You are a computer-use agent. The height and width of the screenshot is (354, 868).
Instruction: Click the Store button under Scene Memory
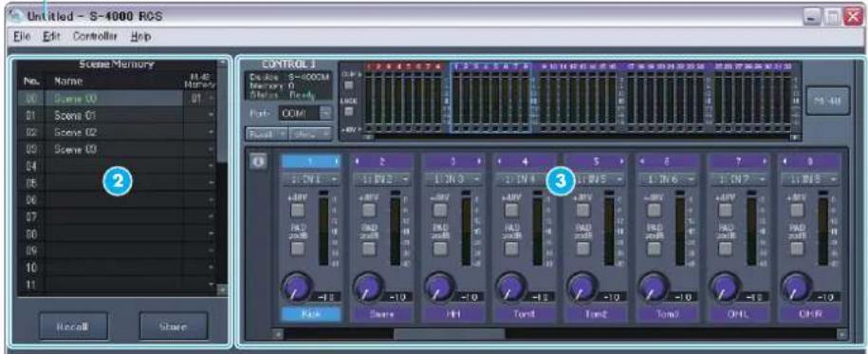click(174, 326)
